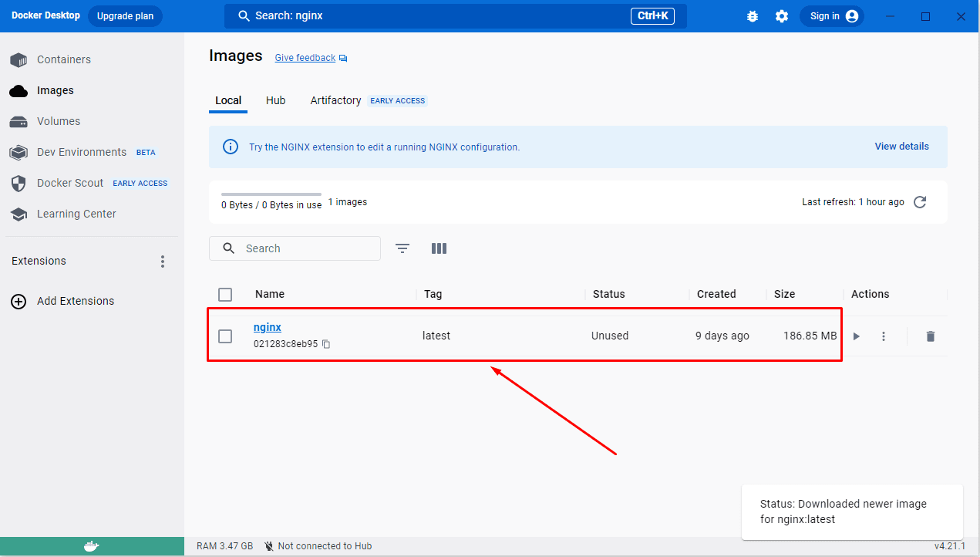
Task: Click version v4.21.1 in status bar
Action: click(950, 546)
